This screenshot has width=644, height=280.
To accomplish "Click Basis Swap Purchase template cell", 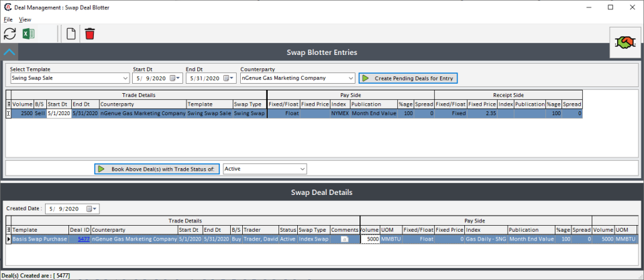I will click(40, 239).
